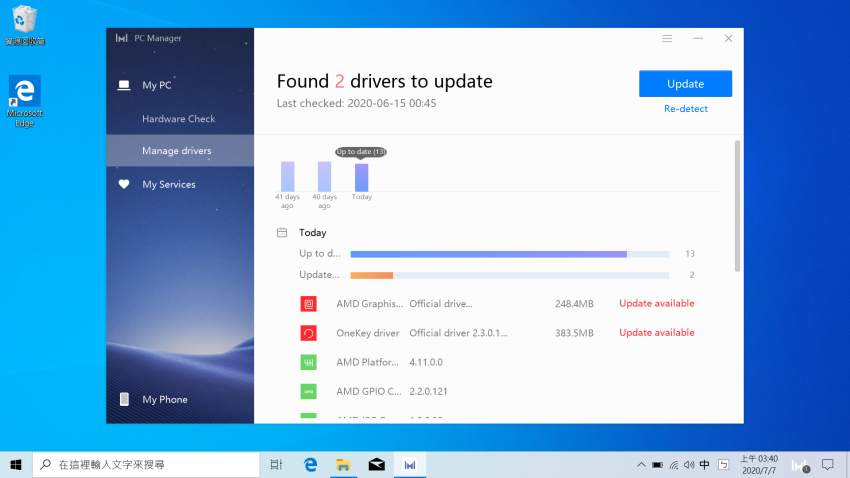Click the Official driver 2.3.0.1... text
The width and height of the screenshot is (850, 478).
tap(458, 333)
